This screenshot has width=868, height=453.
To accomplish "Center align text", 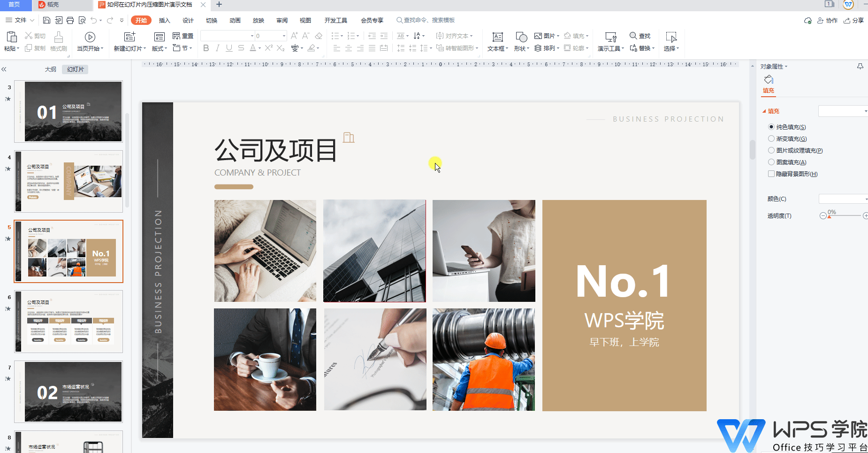I will point(348,48).
